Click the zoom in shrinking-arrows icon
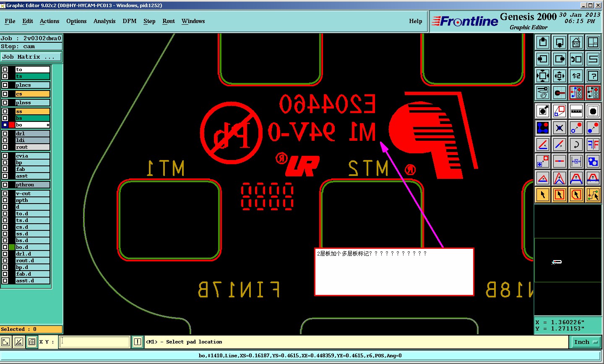This screenshot has width=604, height=364. tap(560, 76)
